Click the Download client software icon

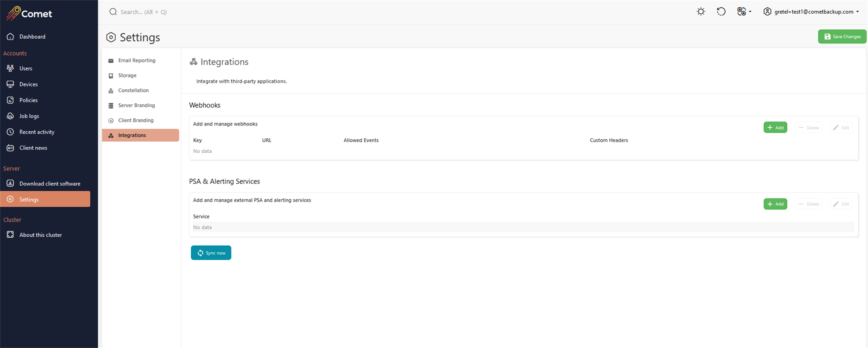click(10, 183)
